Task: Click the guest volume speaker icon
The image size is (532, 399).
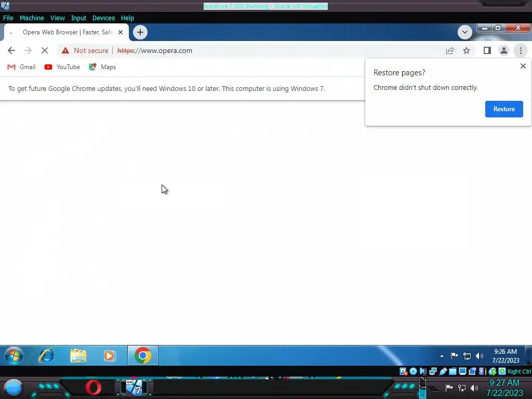Action: [x=480, y=356]
